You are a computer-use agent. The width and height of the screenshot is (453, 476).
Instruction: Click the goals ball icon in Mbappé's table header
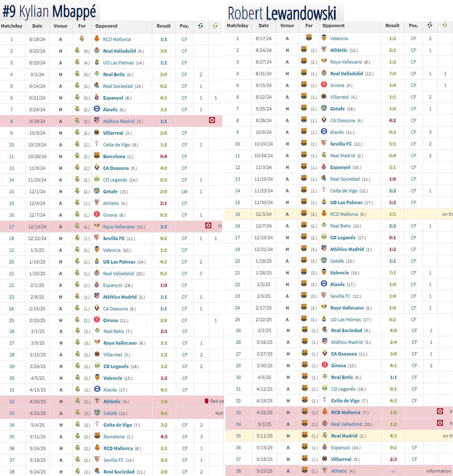coord(201,26)
